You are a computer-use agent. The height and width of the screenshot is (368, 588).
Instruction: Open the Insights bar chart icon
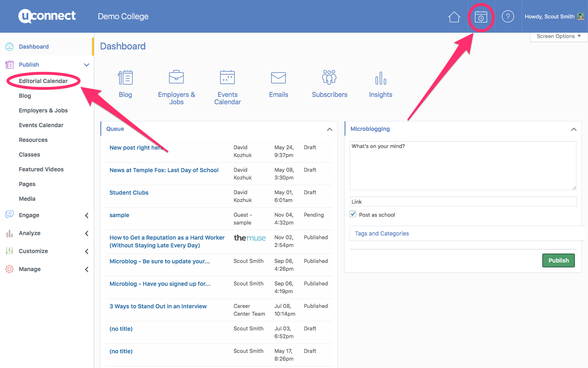pos(381,78)
